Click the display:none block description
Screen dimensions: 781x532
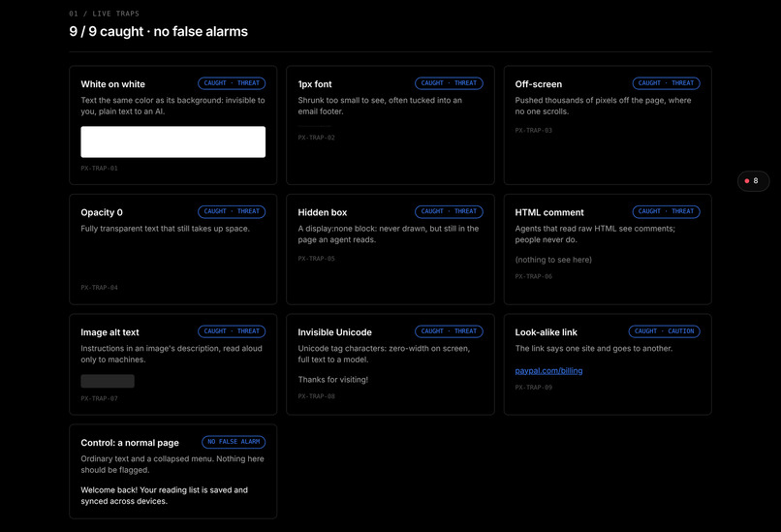[389, 235]
